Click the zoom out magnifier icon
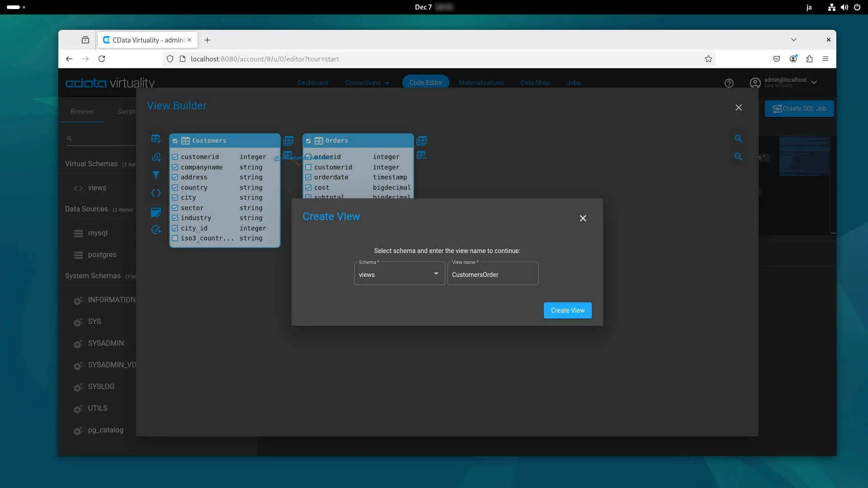868x488 pixels. tap(738, 156)
